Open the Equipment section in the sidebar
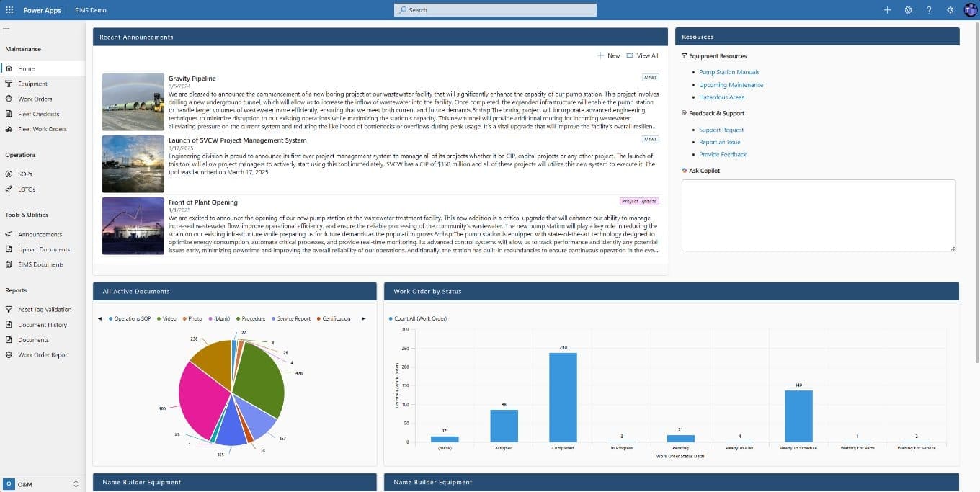The height and width of the screenshot is (492, 980). tap(34, 84)
